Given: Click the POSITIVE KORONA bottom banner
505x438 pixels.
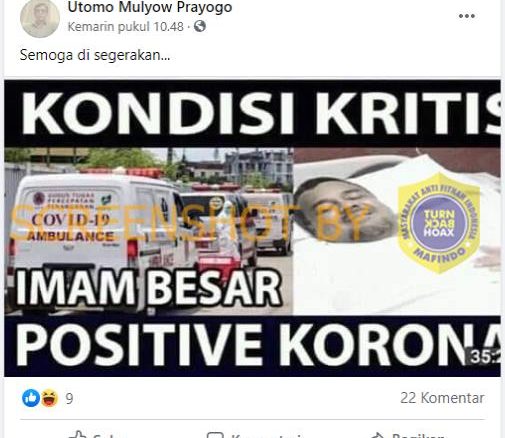Looking at the screenshot, I should 252,346.
